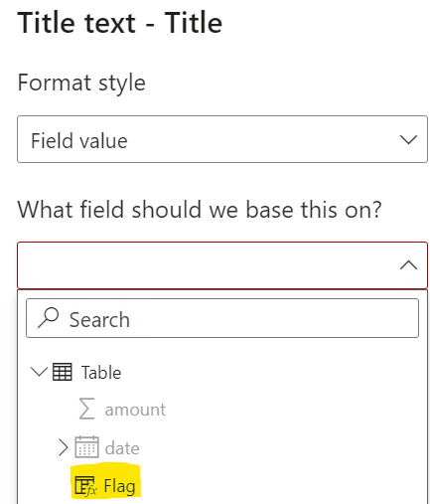This screenshot has width=430, height=504.
Task: Click the Table grid icon
Action: [x=62, y=372]
